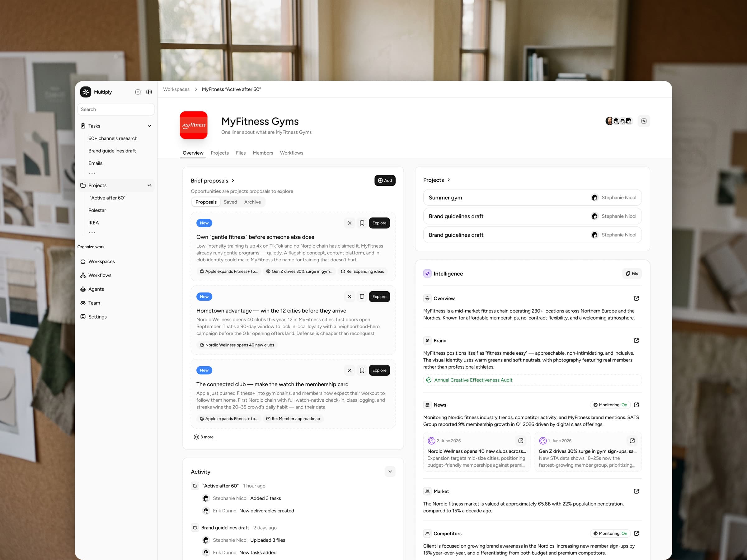Open "Gen Z drives 30% surge" source chip

tap(299, 271)
